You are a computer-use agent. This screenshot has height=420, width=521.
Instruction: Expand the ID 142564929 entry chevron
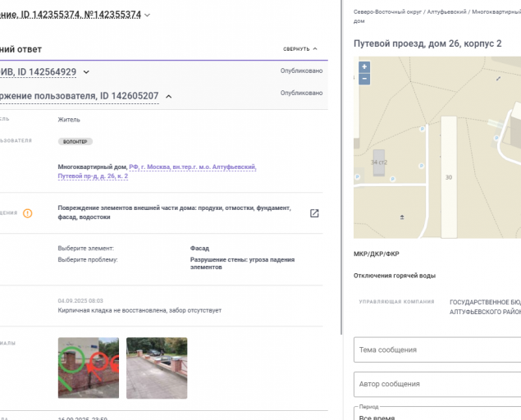[86, 72]
